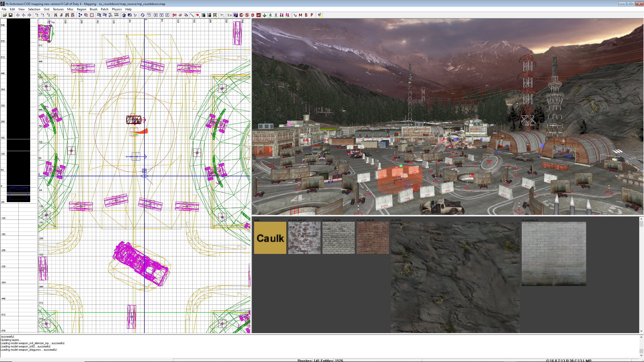Open the Patch menu
The width and height of the screenshot is (644, 362).
[x=105, y=9]
